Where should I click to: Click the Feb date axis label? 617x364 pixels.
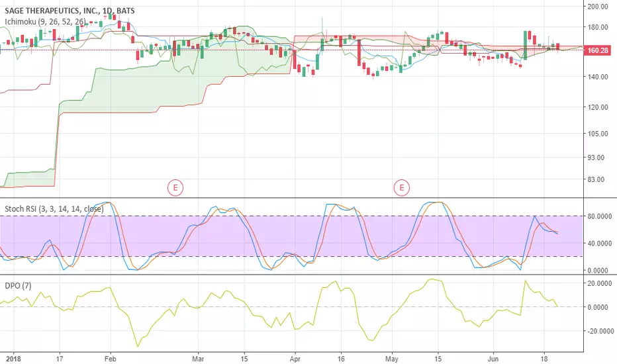pyautogui.click(x=111, y=359)
